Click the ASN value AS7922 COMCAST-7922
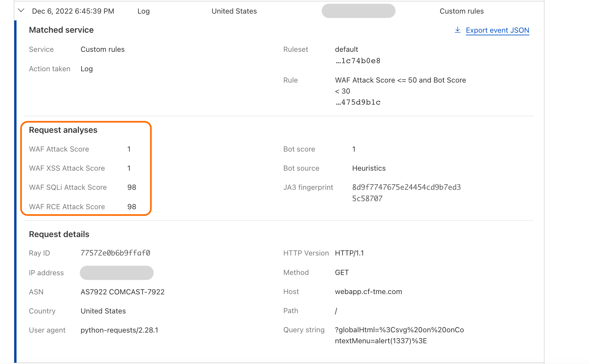Viewport: 590px width, 364px height. click(122, 292)
